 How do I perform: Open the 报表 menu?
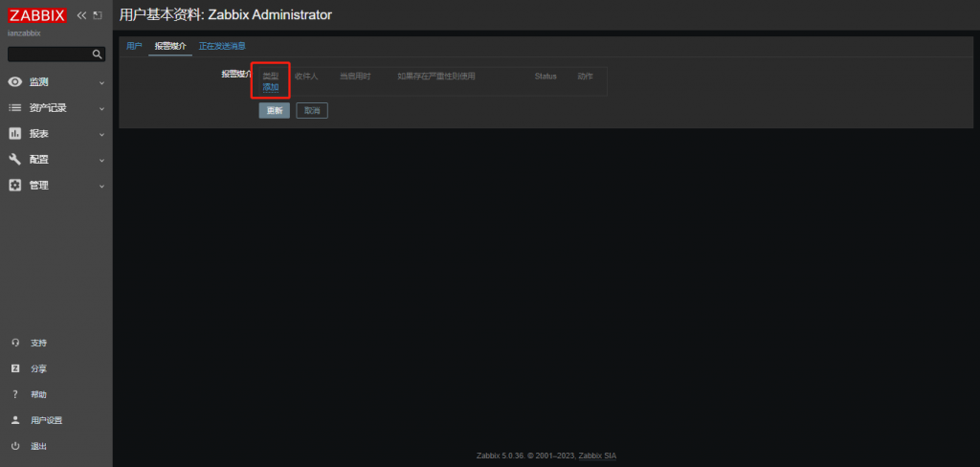[x=38, y=134]
